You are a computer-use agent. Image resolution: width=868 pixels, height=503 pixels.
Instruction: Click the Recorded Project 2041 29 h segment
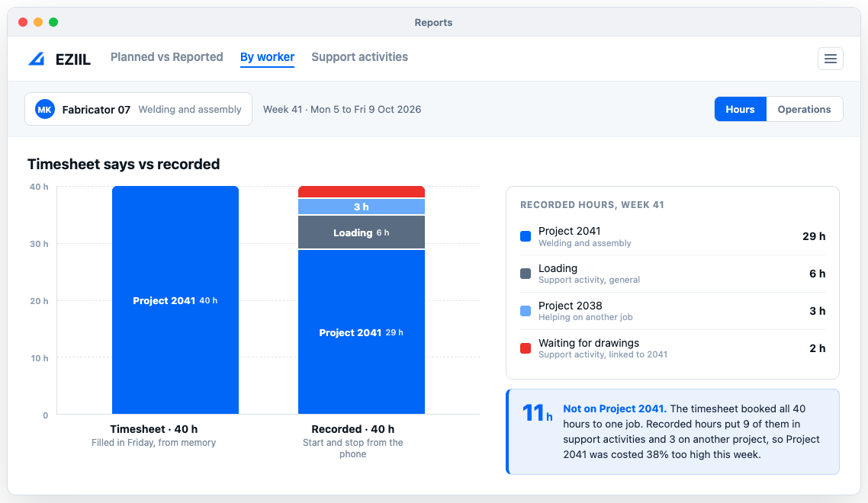click(362, 332)
